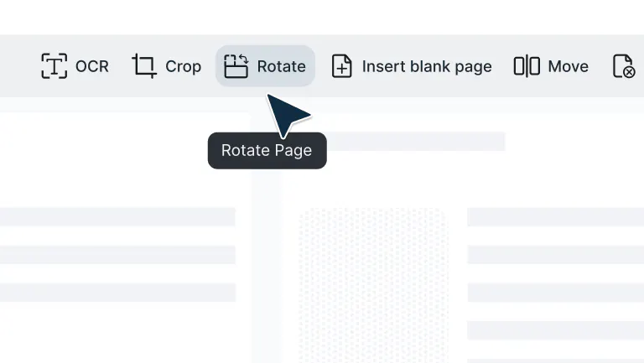Image resolution: width=644 pixels, height=363 pixels.
Task: Click the OCR text recognition icon
Action: [x=54, y=66]
